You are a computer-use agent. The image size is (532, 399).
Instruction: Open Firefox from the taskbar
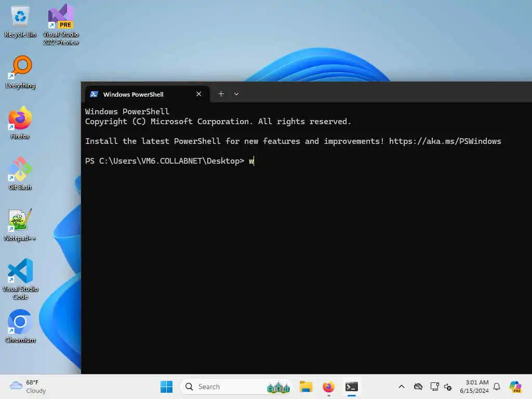(328, 387)
